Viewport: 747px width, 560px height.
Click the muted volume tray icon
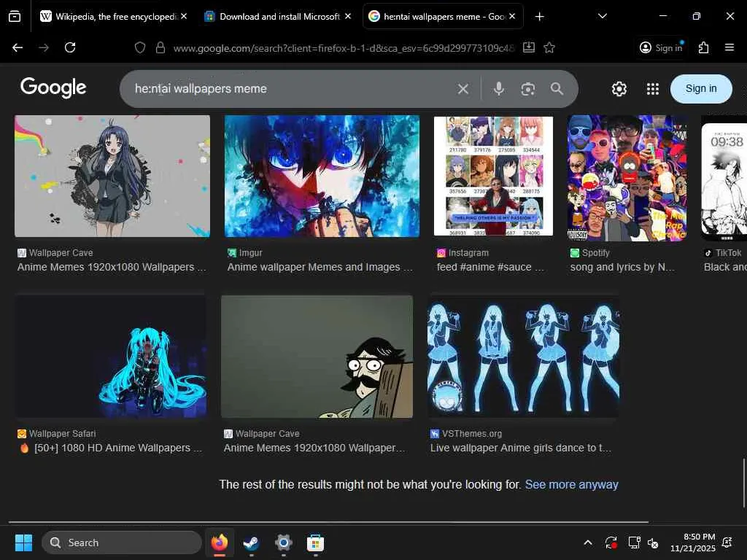[653, 542]
